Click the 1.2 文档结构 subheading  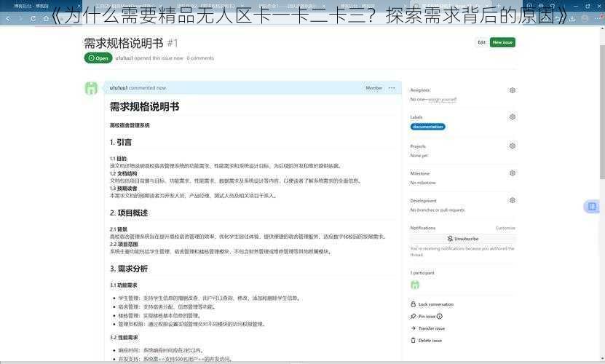(123, 173)
